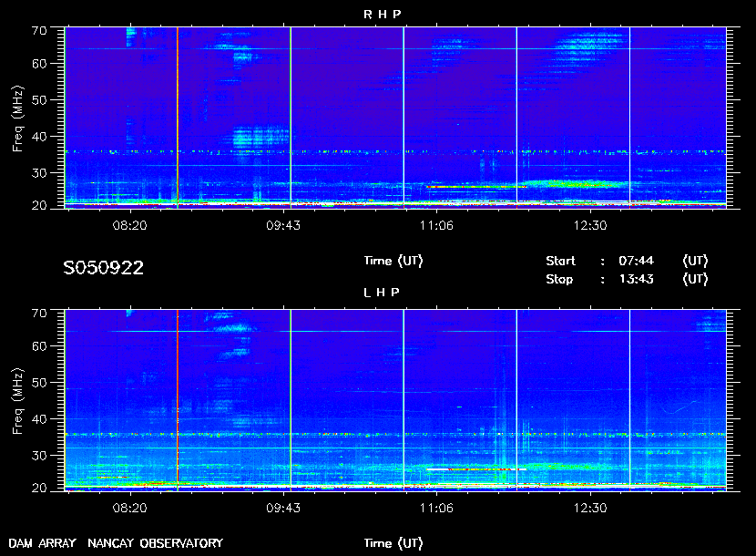756x556 pixels.
Task: Click the LHP panel title
Action: point(382,292)
